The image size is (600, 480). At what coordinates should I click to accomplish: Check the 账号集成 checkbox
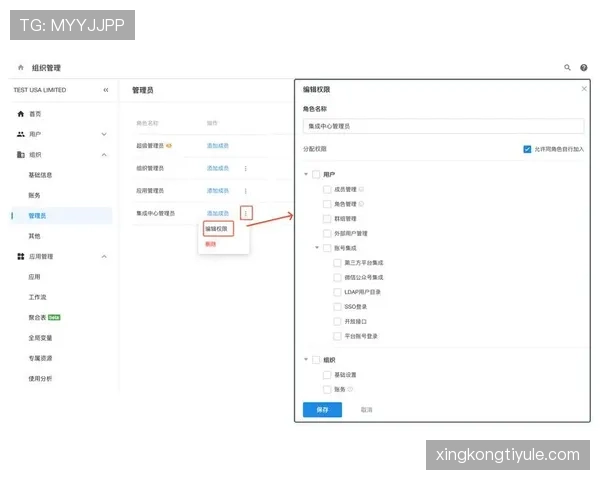pos(327,248)
